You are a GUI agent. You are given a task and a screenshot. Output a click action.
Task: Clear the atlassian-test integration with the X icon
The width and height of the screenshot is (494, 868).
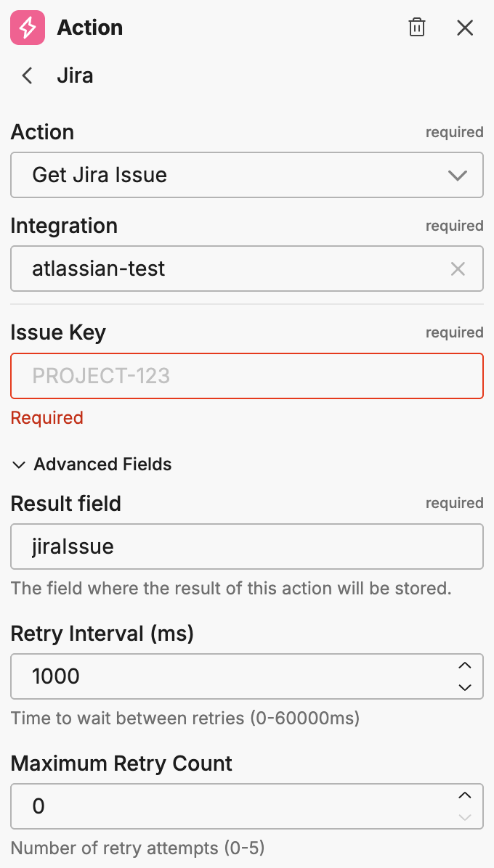pyautogui.click(x=458, y=269)
